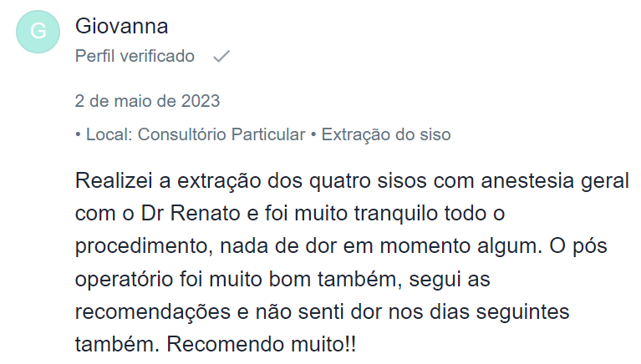641x364 pixels.
Task: Click the letter G inside the avatar
Action: point(38,32)
